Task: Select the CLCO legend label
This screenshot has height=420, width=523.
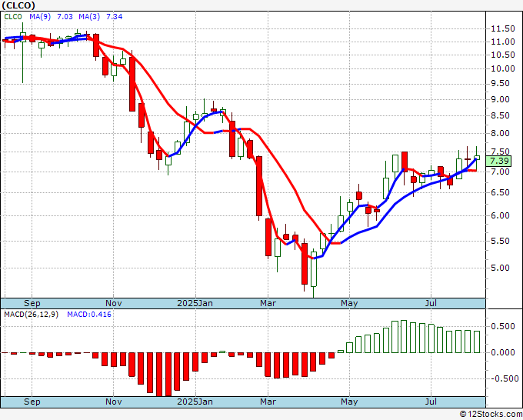Action: pos(13,17)
